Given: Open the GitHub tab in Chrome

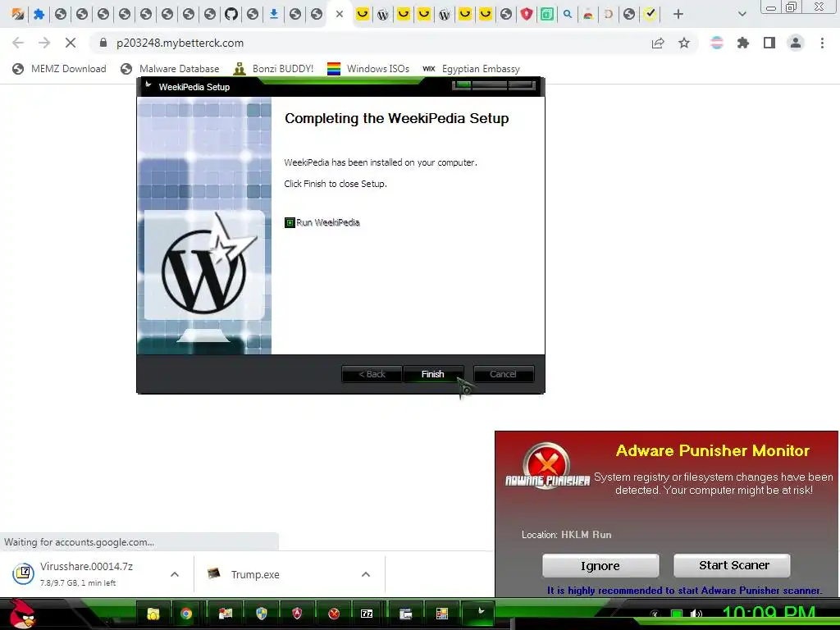Looking at the screenshot, I should [x=231, y=14].
